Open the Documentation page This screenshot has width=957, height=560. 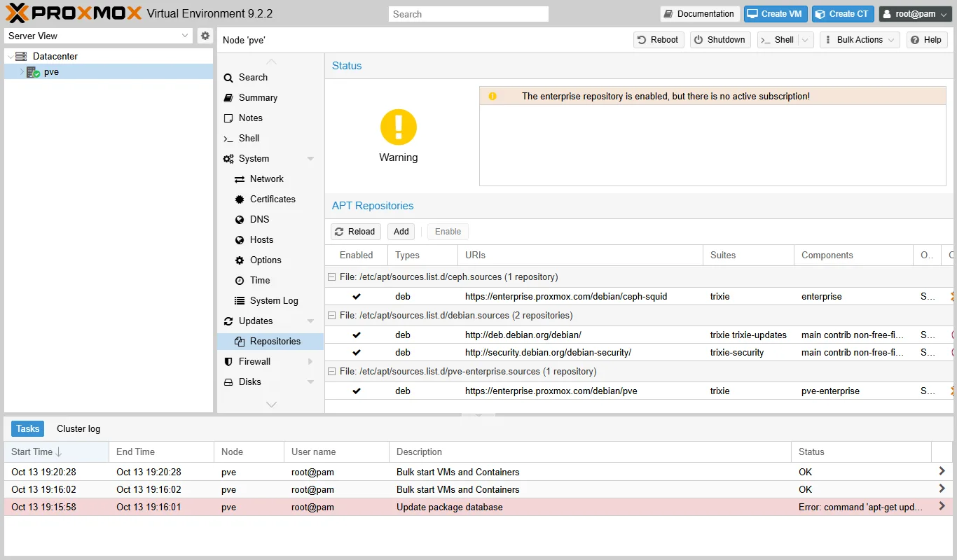(x=699, y=14)
